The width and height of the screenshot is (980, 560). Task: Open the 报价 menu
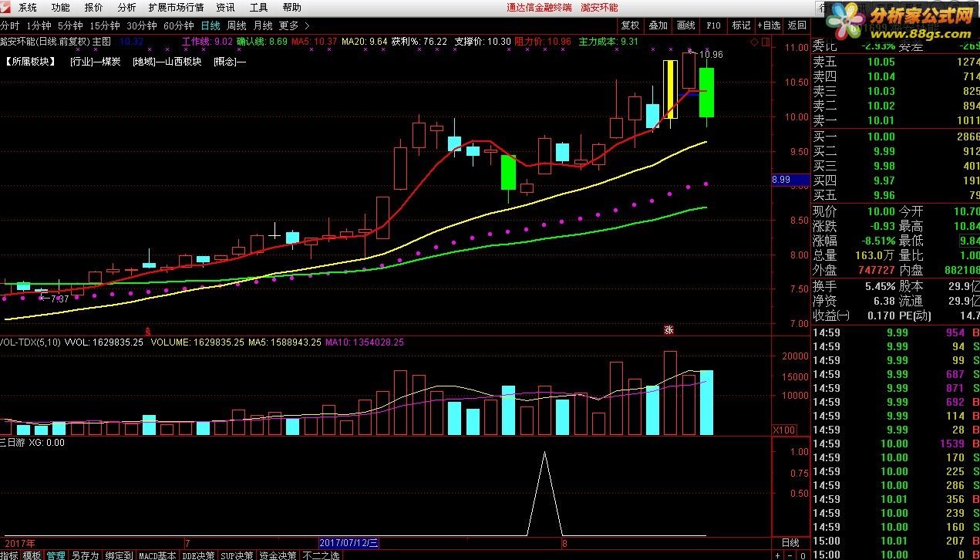pyautogui.click(x=93, y=7)
